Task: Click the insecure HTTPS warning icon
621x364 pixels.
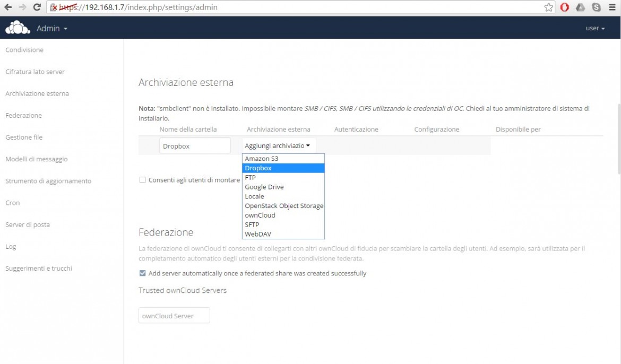Action: click(x=54, y=7)
